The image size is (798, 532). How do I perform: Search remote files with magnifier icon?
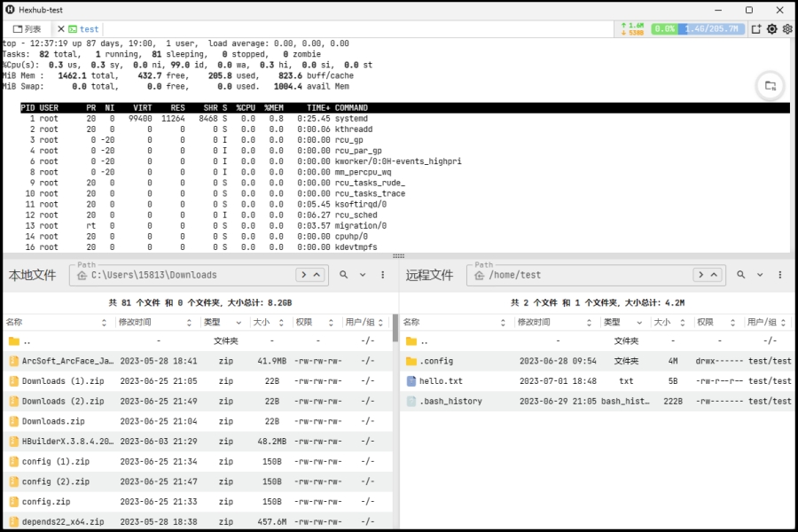click(741, 275)
